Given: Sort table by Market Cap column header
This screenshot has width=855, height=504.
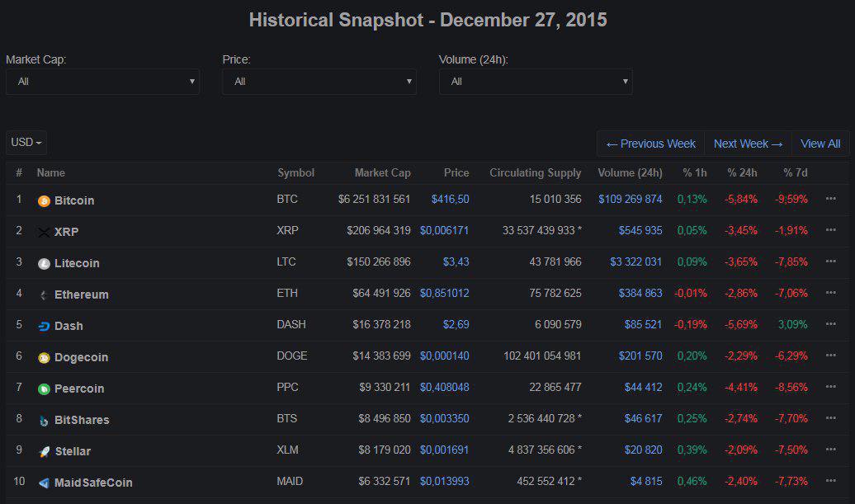Looking at the screenshot, I should point(382,172).
